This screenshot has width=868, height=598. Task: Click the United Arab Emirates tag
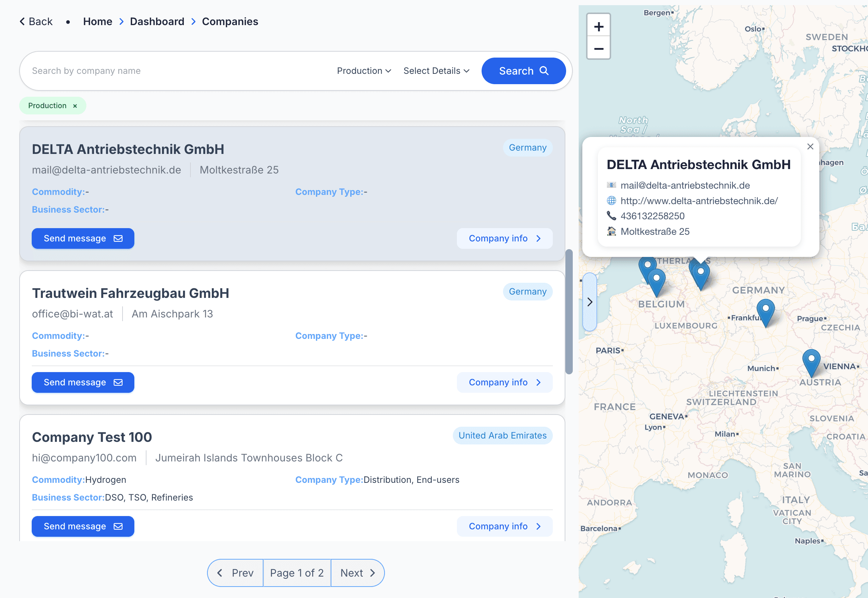tap(502, 435)
